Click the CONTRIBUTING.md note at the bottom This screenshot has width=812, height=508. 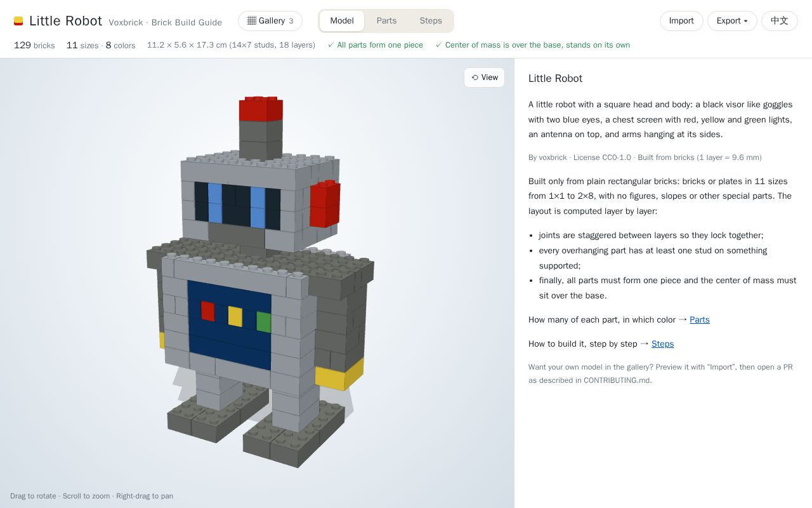point(660,374)
